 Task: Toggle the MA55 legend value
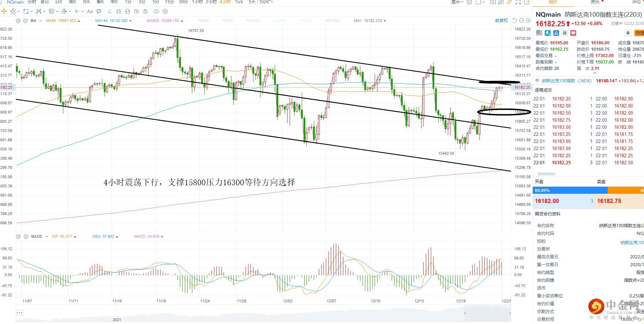point(63,21)
